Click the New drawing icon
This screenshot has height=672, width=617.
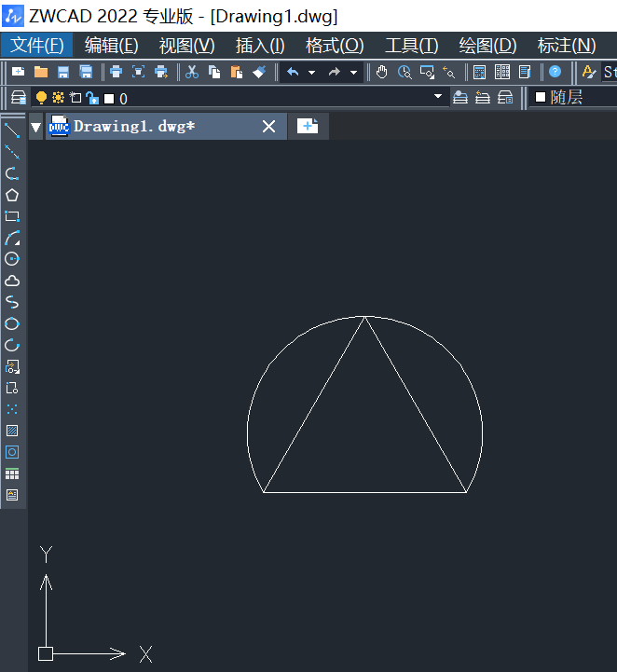(18, 72)
